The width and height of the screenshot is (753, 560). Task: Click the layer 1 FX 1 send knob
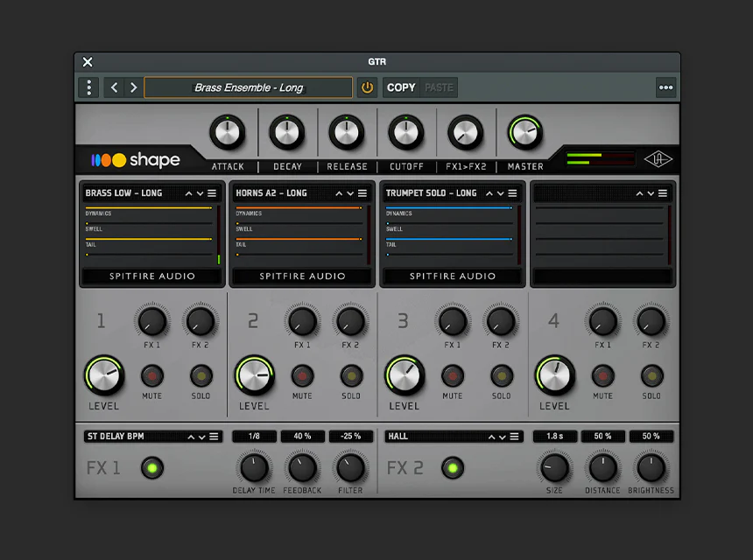[x=151, y=321]
